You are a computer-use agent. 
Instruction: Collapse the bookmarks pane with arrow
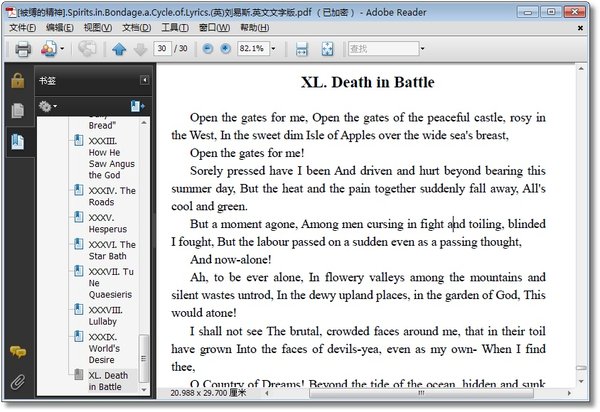(x=144, y=80)
